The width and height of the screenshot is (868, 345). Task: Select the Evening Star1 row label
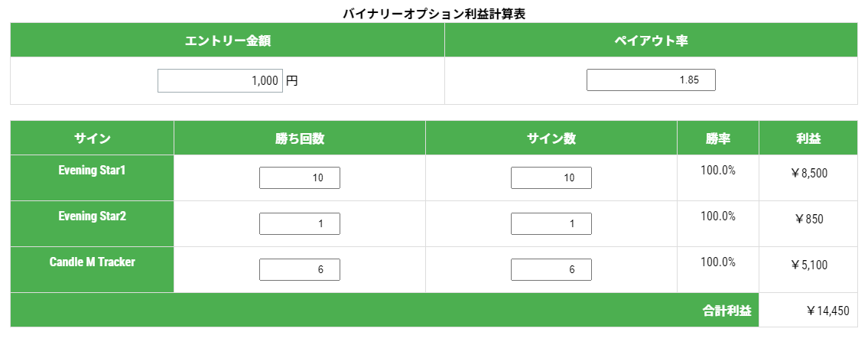(x=93, y=171)
